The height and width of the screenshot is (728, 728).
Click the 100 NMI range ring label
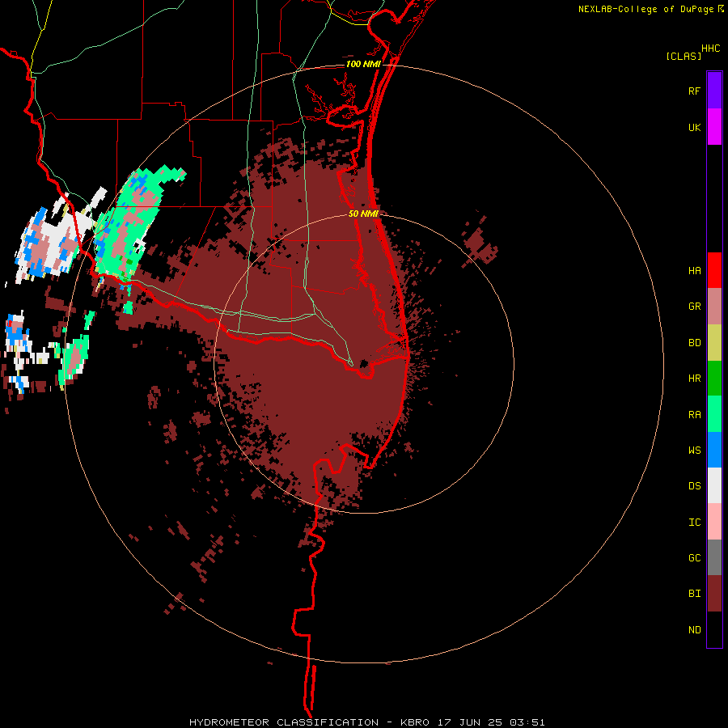(x=363, y=64)
